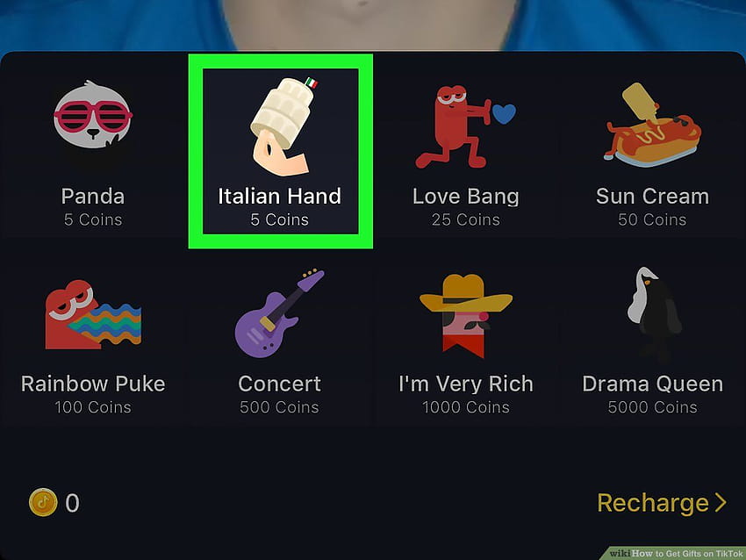Click the coin balance number 0
This screenshot has height=560, width=746.
coord(72,503)
